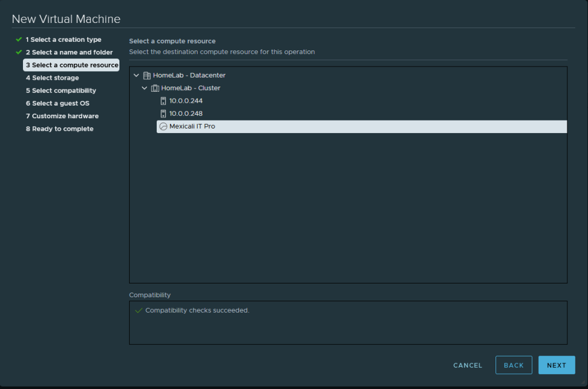The width and height of the screenshot is (588, 389).
Task: Go to step 2 Select a name and folder
Action: tap(69, 52)
